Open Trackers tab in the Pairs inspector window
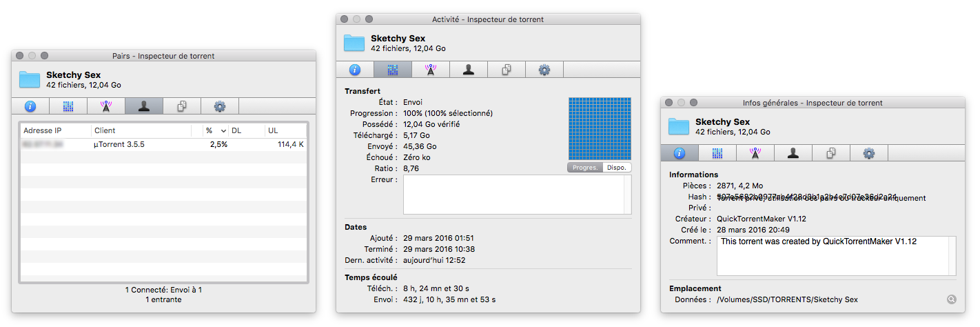Viewport: 980px width, 327px height. 105,106
